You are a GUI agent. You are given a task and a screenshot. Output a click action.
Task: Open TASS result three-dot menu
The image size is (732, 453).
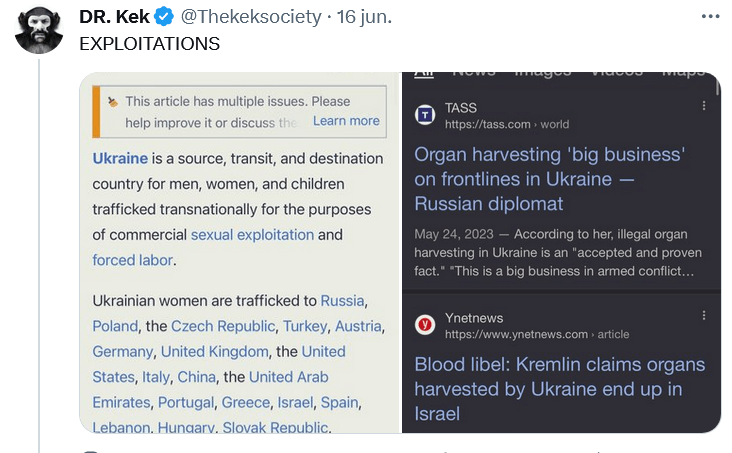[704, 107]
